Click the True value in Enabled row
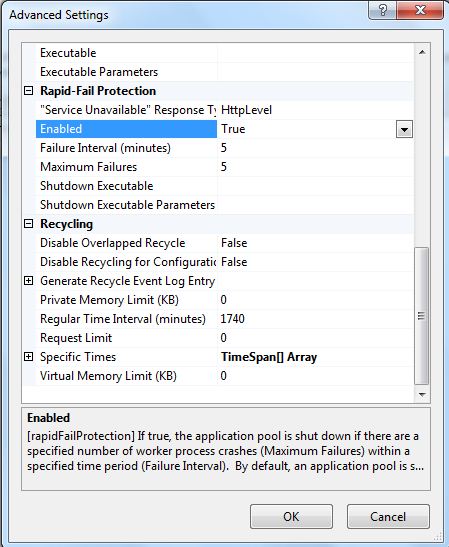This screenshot has width=449, height=547. point(233,129)
